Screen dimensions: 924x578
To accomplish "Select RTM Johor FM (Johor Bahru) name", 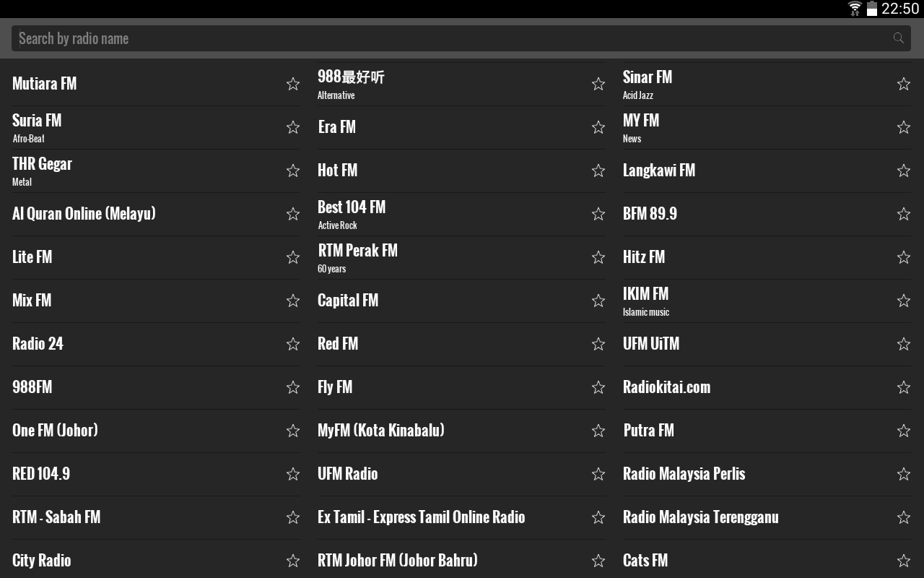I will (x=398, y=561).
